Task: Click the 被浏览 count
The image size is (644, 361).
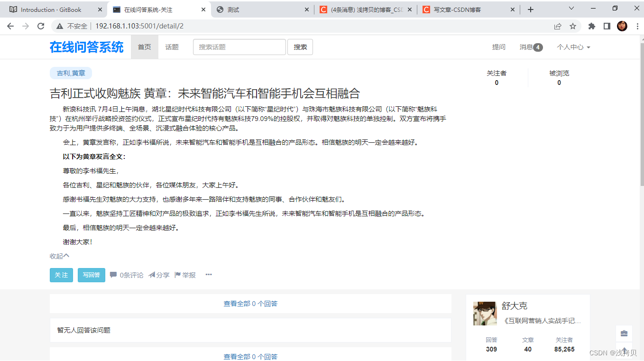Action: (559, 83)
